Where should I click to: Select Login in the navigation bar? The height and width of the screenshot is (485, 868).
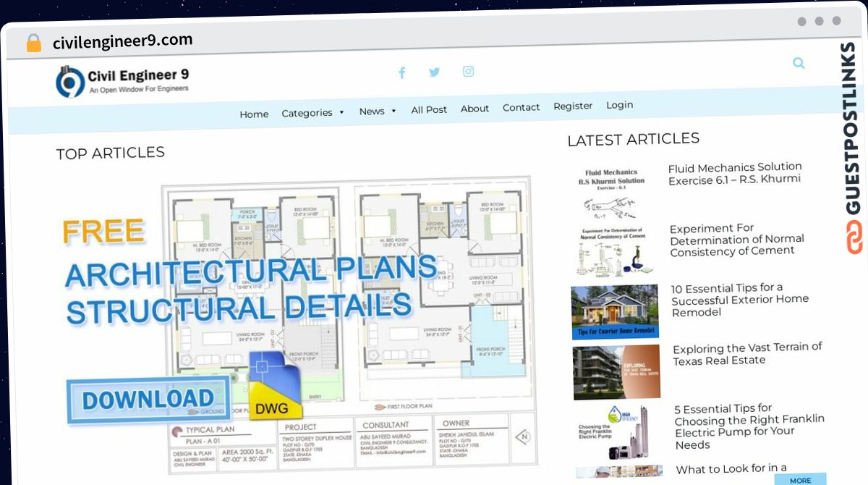(619, 105)
